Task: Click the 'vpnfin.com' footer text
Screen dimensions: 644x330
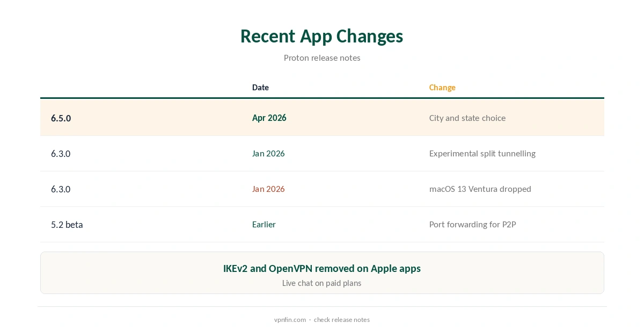Action: tap(290, 319)
